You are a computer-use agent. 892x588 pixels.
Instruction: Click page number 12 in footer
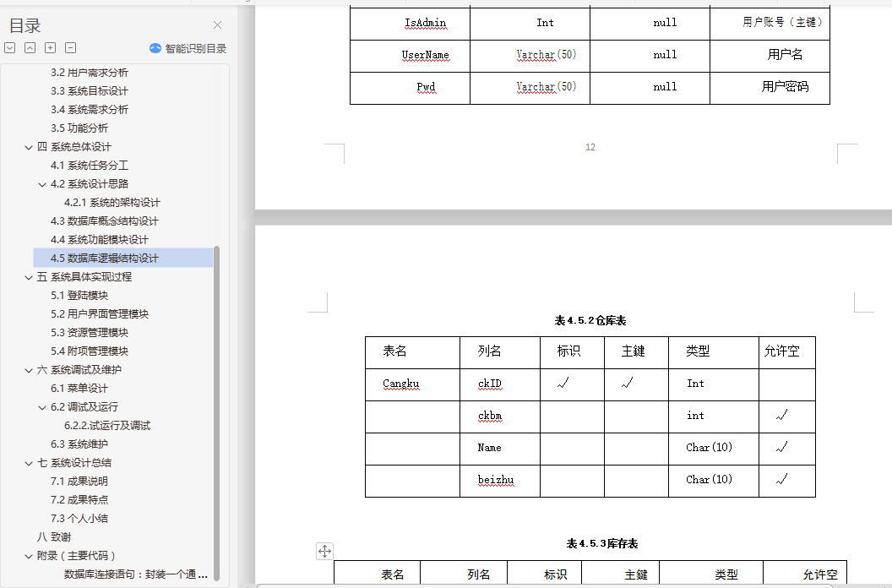590,148
